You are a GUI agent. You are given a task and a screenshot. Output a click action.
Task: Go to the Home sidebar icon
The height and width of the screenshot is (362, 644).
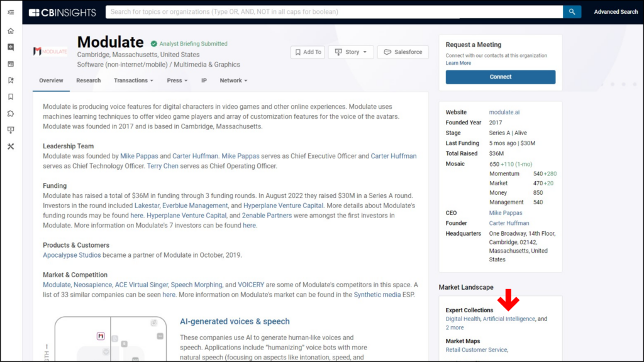(x=11, y=31)
